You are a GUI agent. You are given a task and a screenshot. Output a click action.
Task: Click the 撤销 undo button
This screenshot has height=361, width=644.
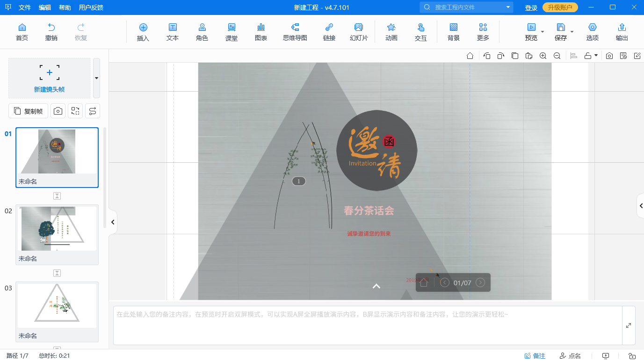pyautogui.click(x=51, y=32)
